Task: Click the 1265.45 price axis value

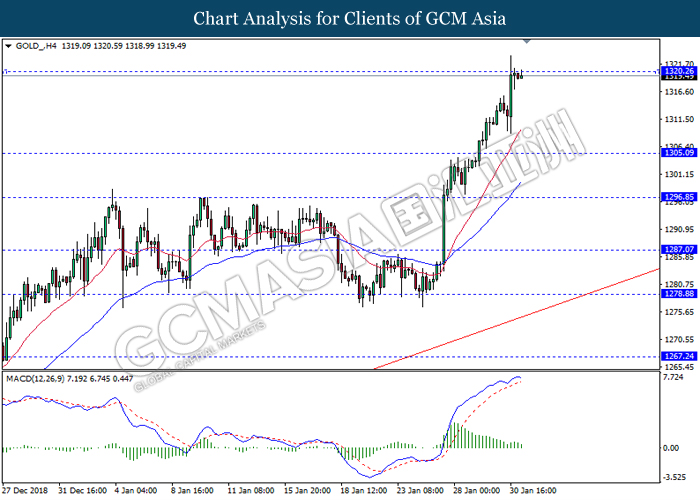Action: point(679,367)
